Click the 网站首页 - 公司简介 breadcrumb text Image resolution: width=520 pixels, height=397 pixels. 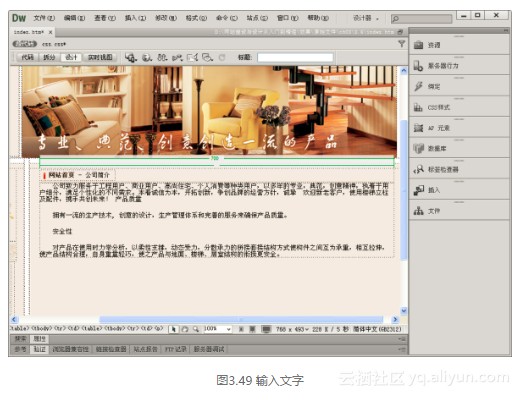point(79,175)
